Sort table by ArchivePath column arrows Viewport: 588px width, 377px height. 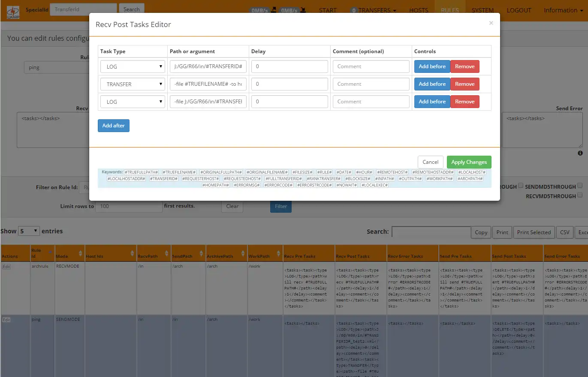(243, 253)
